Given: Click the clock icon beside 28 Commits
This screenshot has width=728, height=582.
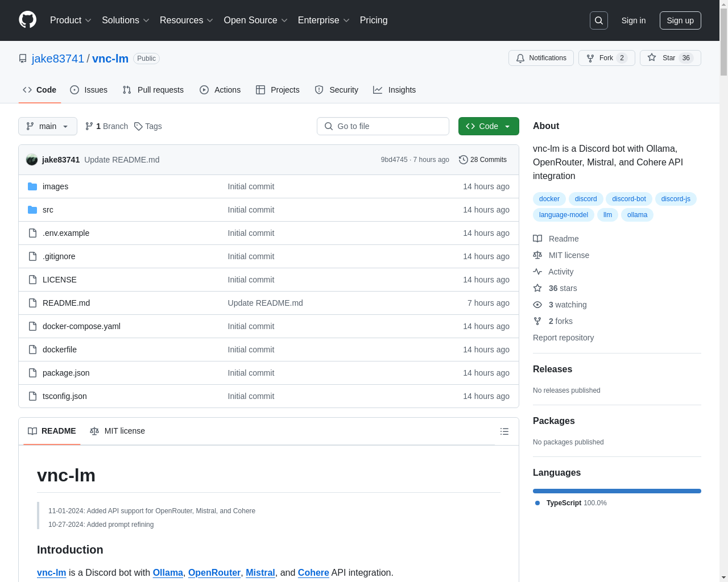Looking at the screenshot, I should pos(464,160).
